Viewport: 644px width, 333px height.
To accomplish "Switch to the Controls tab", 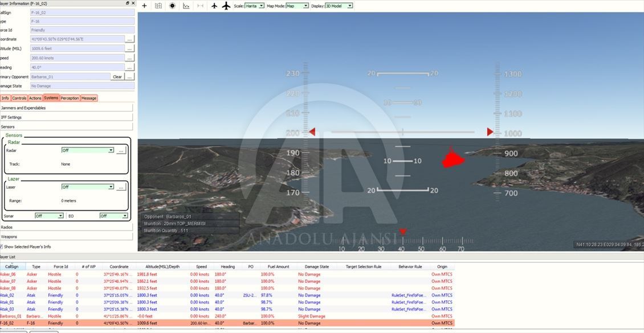I will click(x=19, y=98).
